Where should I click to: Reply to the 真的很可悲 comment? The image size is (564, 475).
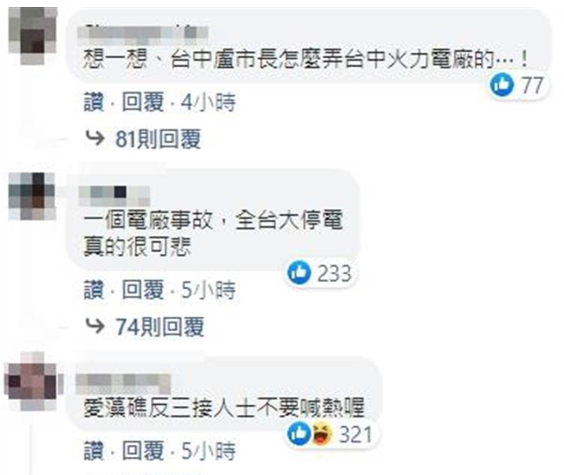[x=143, y=290]
